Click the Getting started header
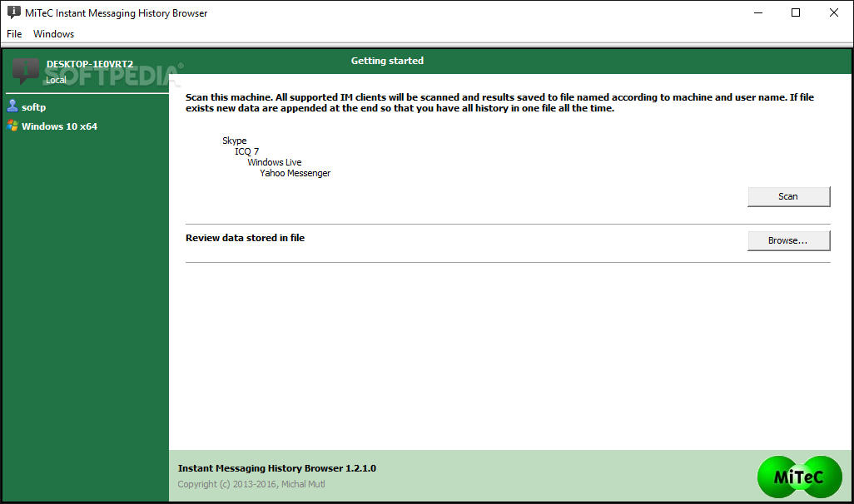854x504 pixels. (387, 61)
